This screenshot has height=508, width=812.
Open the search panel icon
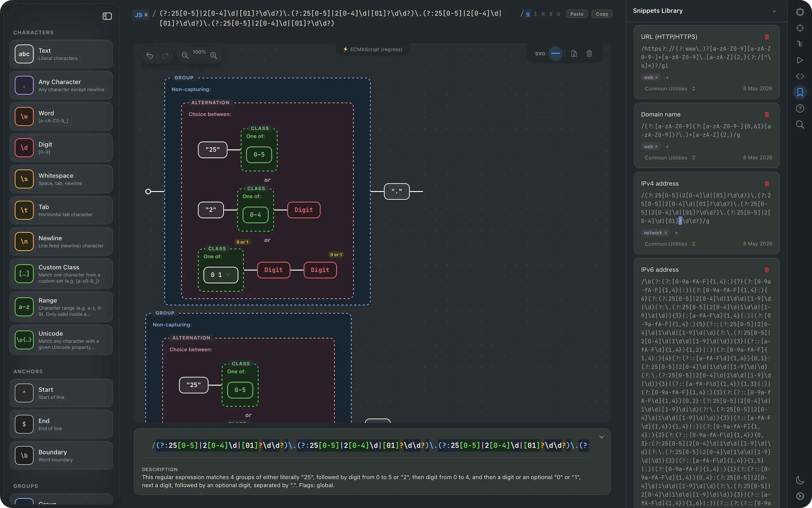pyautogui.click(x=800, y=125)
